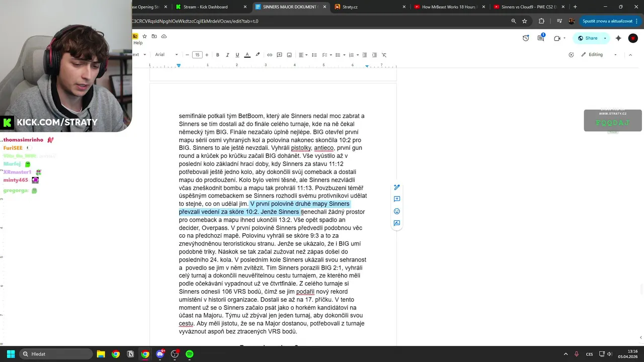Decrease the paragraph indent
The image size is (644, 362).
[x=365, y=55]
